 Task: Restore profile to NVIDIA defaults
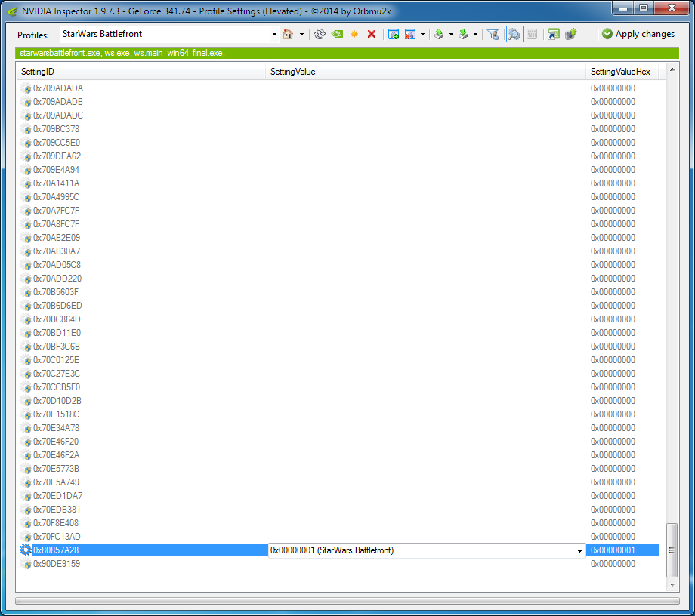(x=338, y=34)
